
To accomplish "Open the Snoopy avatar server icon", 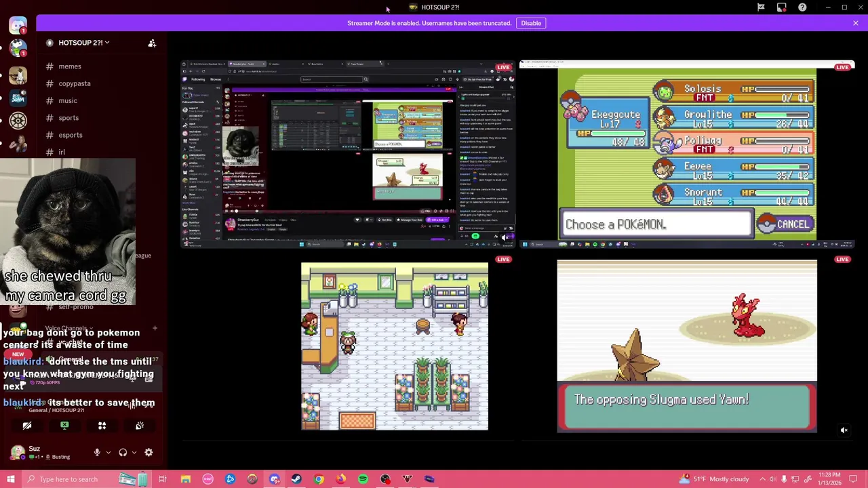I will pyautogui.click(x=18, y=49).
